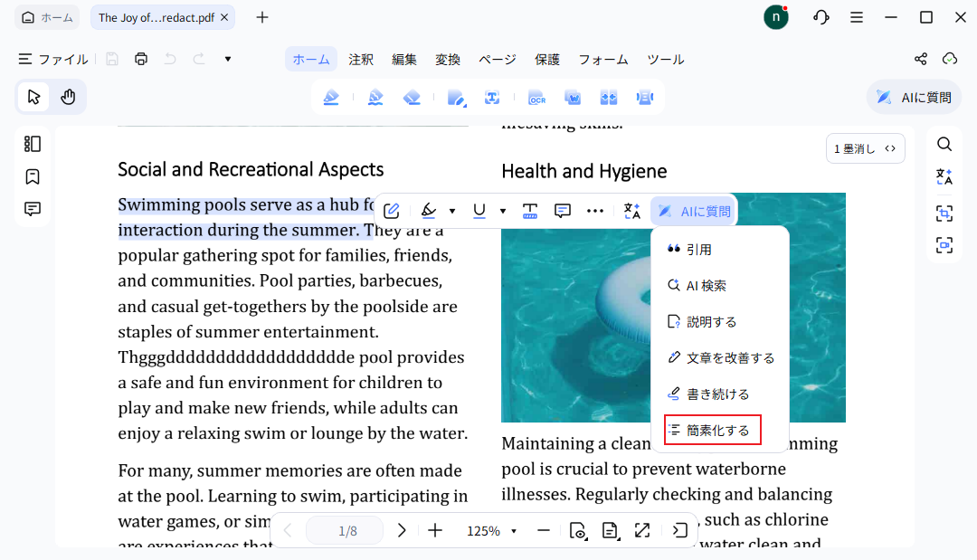Screen dimensions: 977x560
Task: Open the comment icon in the left sidebar
Action: (x=33, y=208)
